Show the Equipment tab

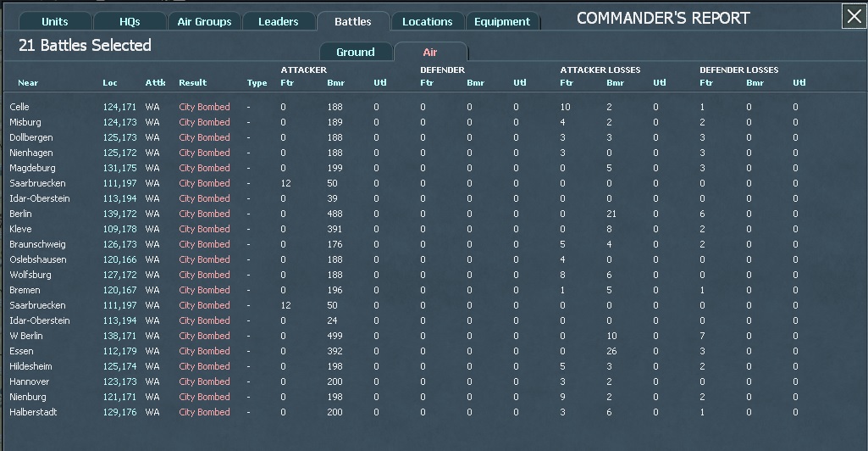coord(502,21)
